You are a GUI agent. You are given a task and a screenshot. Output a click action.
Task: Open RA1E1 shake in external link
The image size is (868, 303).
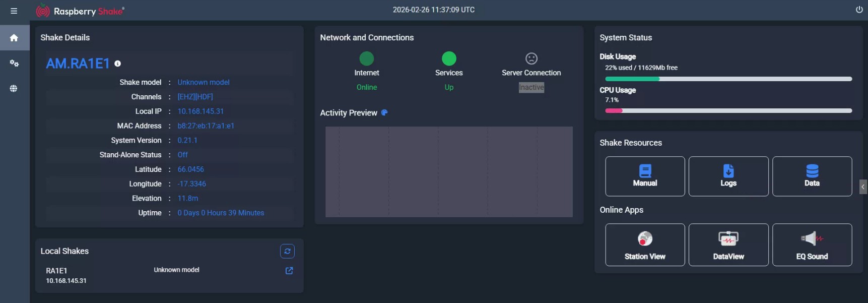tap(289, 271)
